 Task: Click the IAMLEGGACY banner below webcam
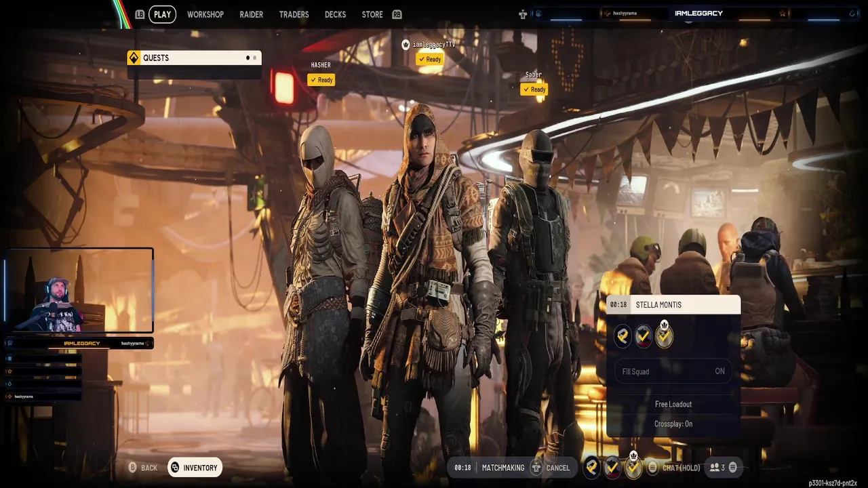[81, 344]
